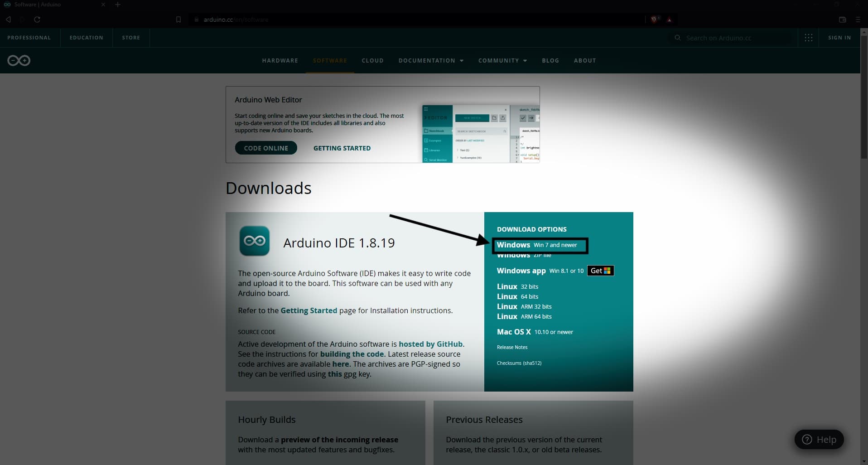Open Checksums (sha512) link
The height and width of the screenshot is (465, 868).
519,363
